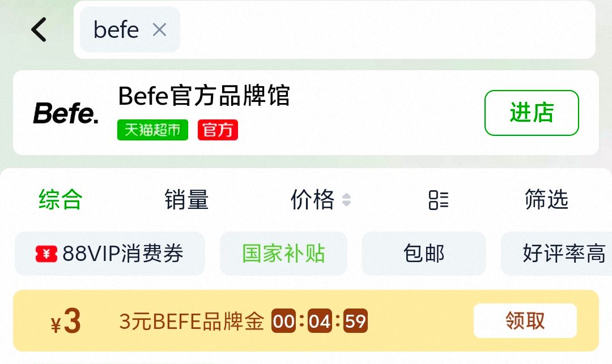
Task: Switch to list view layout icon
Action: point(438,200)
